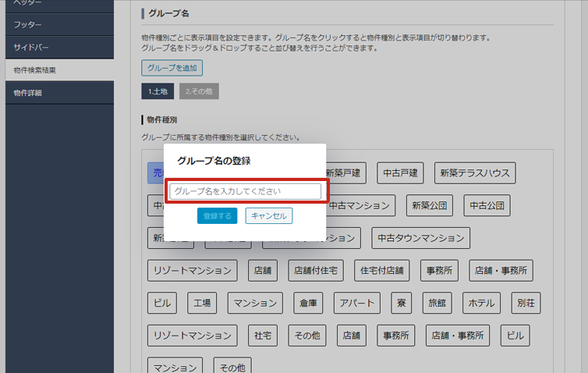Select the アパート property type
This screenshot has width=588, height=373.
click(x=357, y=303)
